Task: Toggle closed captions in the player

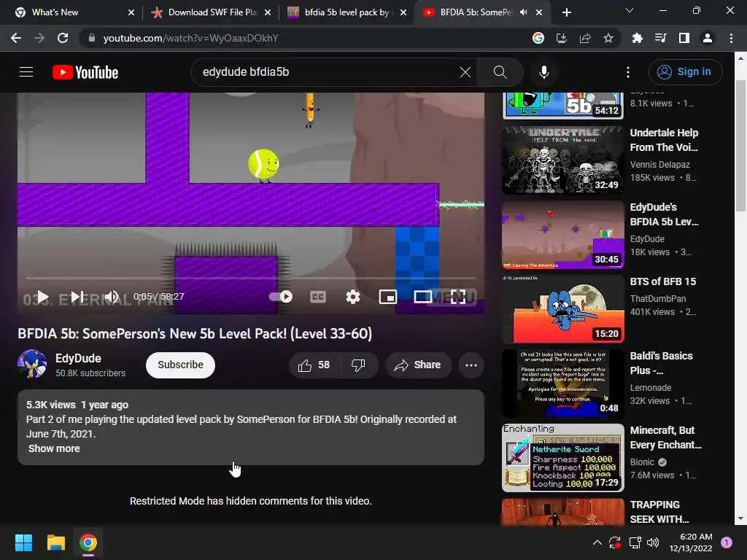Action: (318, 297)
